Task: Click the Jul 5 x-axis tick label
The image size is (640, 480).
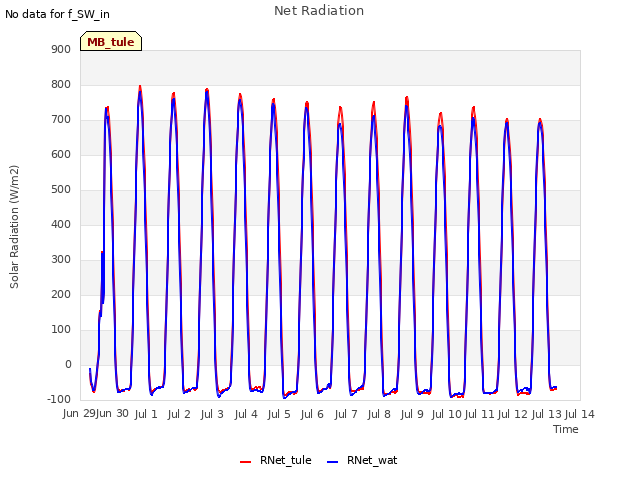Action: [279, 414]
